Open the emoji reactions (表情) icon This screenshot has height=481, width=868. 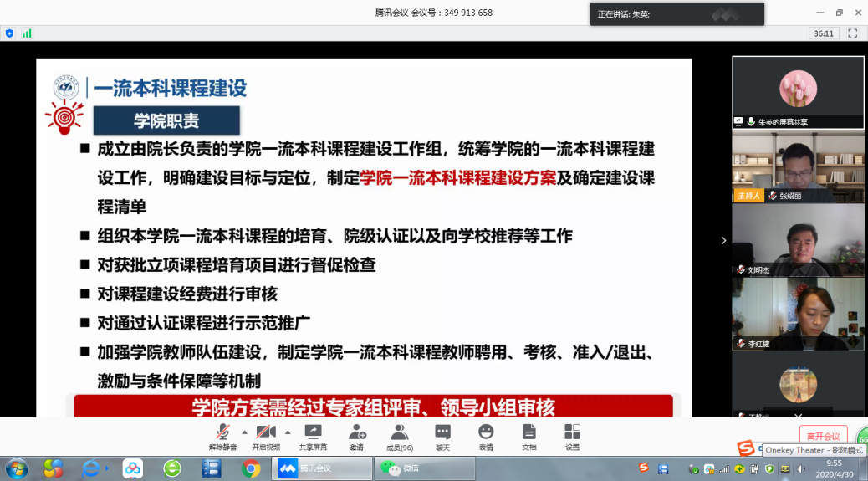(x=486, y=436)
